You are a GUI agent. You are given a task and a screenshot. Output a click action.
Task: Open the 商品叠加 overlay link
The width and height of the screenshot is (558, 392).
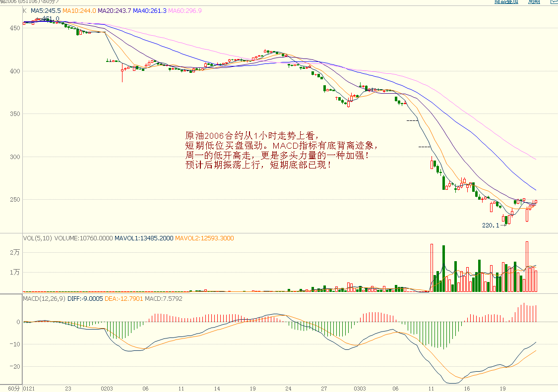point(506,1)
